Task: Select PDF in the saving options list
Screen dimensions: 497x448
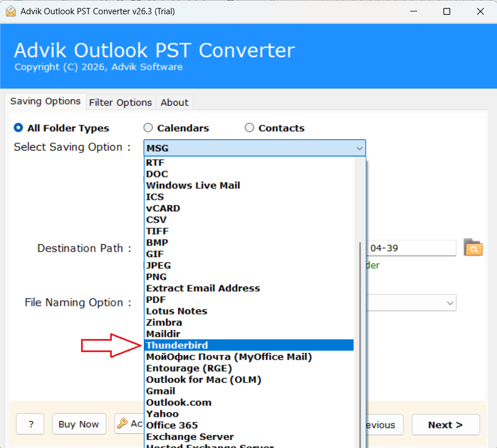Action: click(x=249, y=300)
